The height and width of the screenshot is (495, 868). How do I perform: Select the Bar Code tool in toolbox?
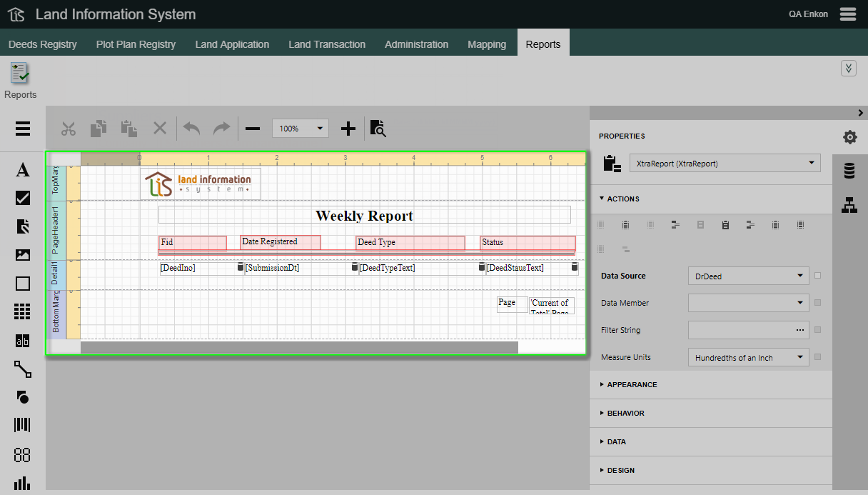[23, 426]
